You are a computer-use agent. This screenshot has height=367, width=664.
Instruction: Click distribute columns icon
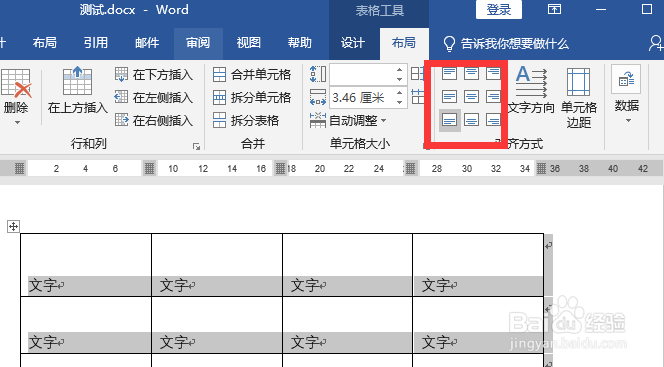pyautogui.click(x=418, y=97)
